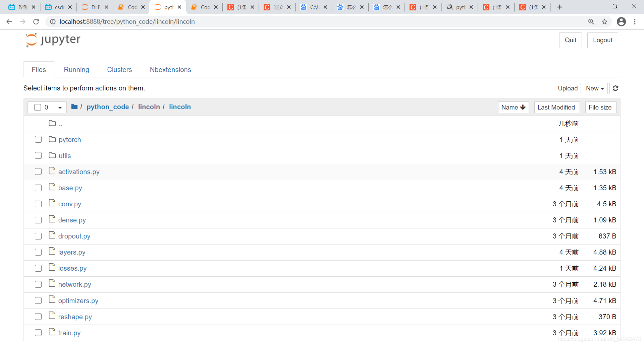This screenshot has width=644, height=345.
Task: Open a new browser tab
Action: pos(559,7)
